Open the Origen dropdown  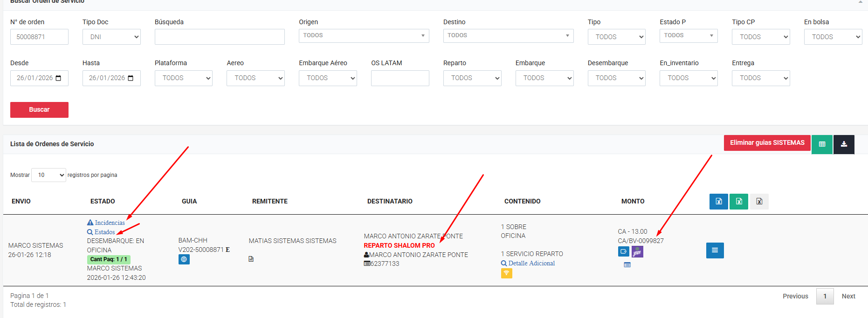coord(364,36)
